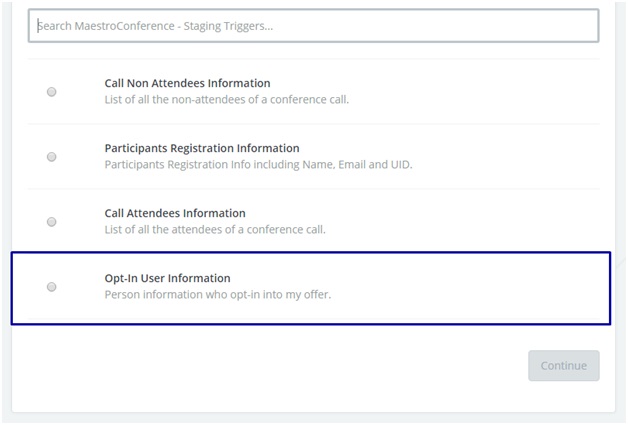Viewport: 628px width, 425px height.
Task: Click the 'Person information who opt-in' description
Action: coord(218,294)
